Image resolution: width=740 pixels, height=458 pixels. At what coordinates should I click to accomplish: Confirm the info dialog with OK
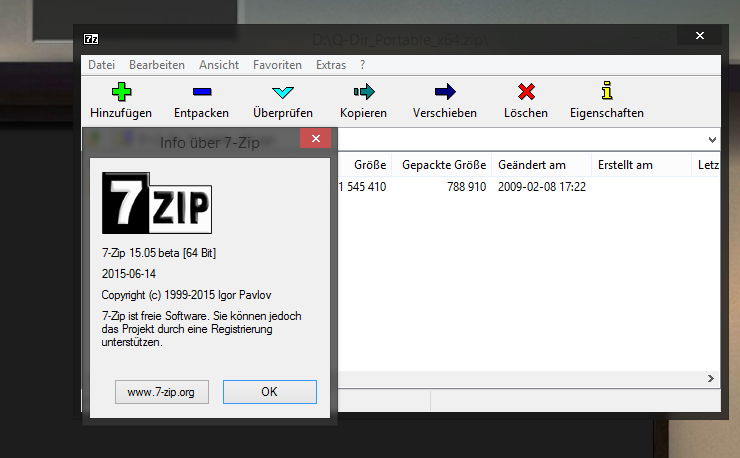pyautogui.click(x=269, y=392)
